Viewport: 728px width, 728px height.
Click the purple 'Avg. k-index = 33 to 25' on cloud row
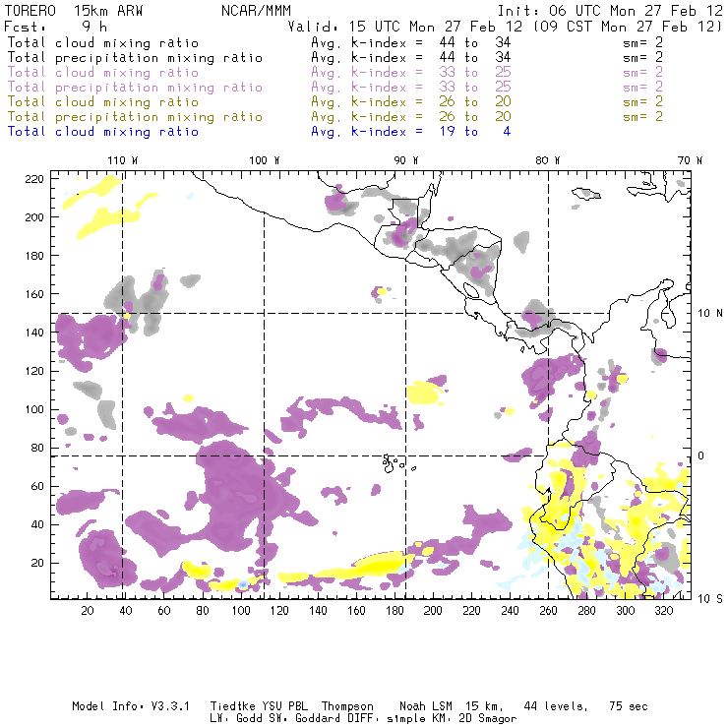(411, 73)
